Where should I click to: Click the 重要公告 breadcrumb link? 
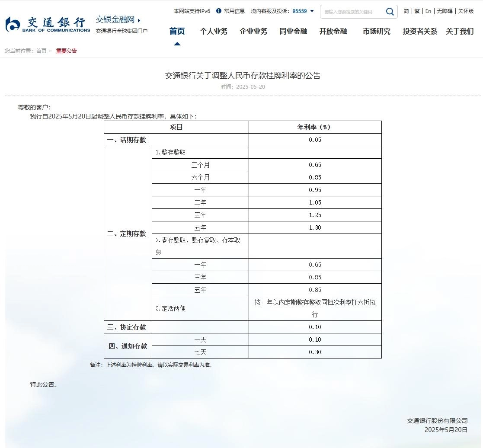coord(67,51)
